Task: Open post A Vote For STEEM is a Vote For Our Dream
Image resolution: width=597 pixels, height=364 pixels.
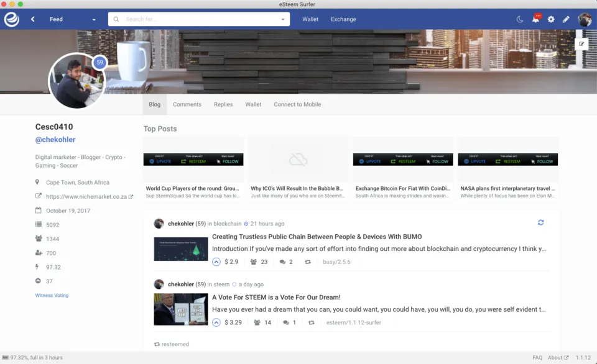Action: tap(276, 297)
